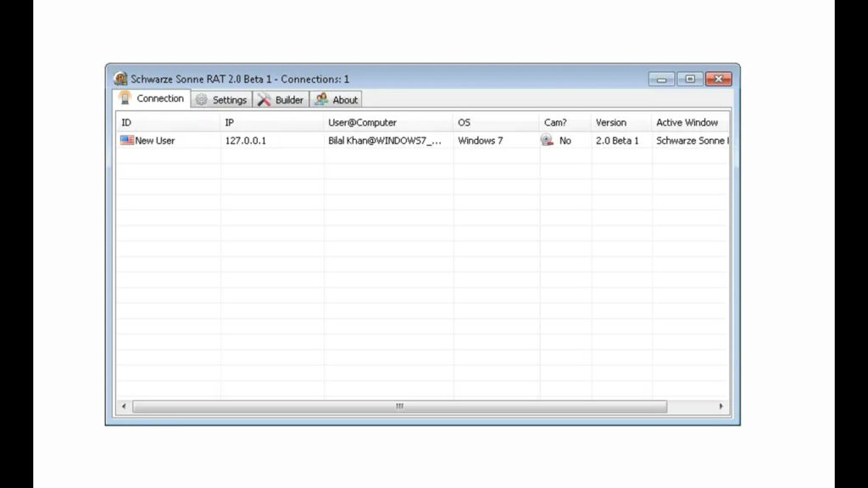The image size is (868, 488).
Task: Open the Builder tab
Action: pyautogui.click(x=281, y=100)
